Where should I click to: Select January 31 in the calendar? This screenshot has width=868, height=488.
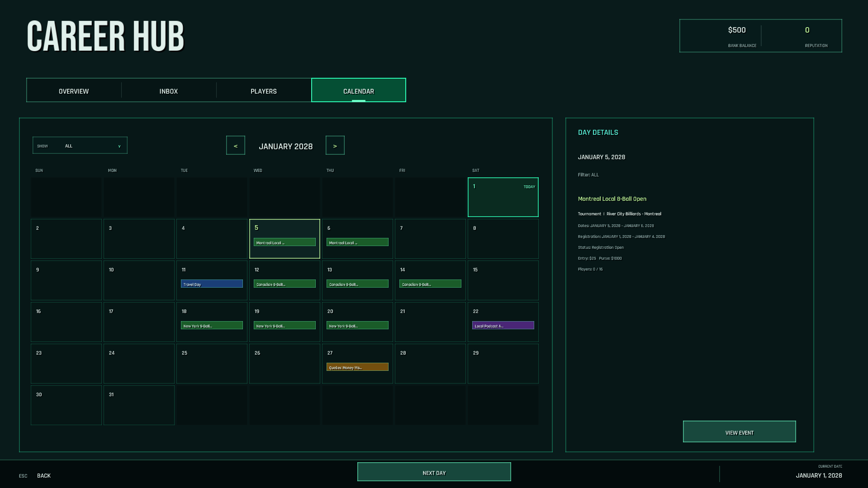139,405
